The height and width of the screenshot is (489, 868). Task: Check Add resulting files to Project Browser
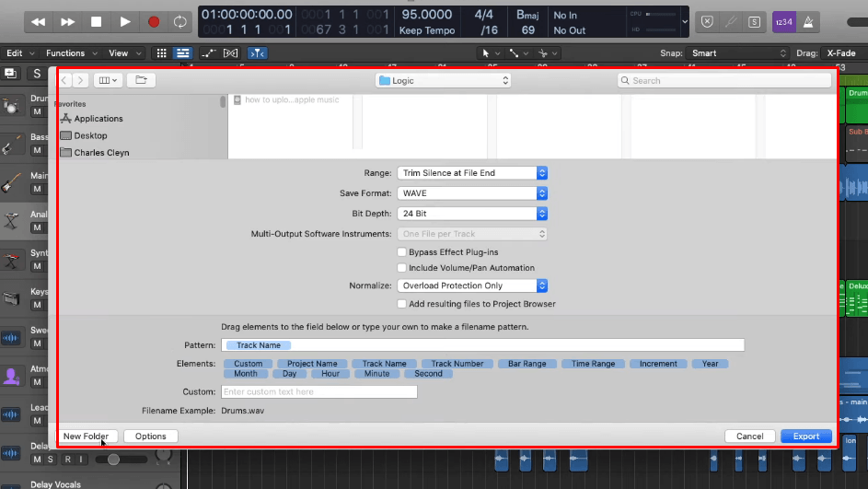402,304
